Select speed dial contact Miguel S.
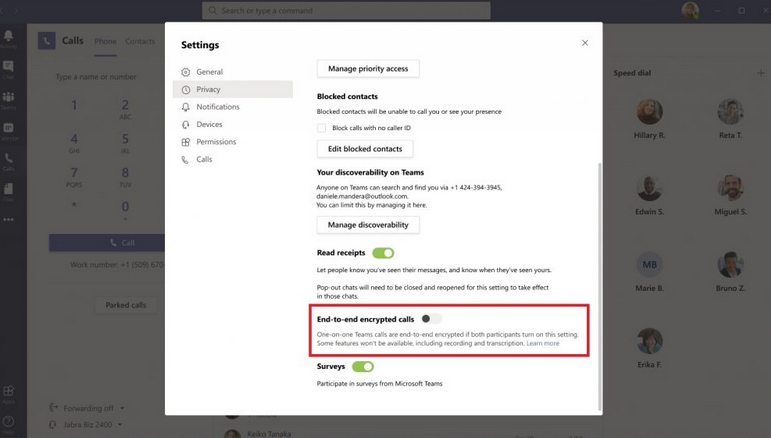Viewport: 771px width, 438px height. click(730, 195)
